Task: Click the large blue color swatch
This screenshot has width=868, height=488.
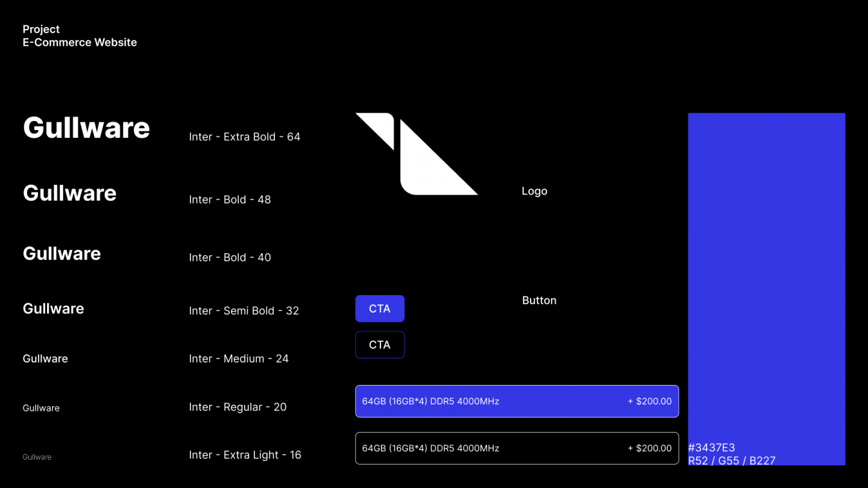Action: click(x=766, y=271)
